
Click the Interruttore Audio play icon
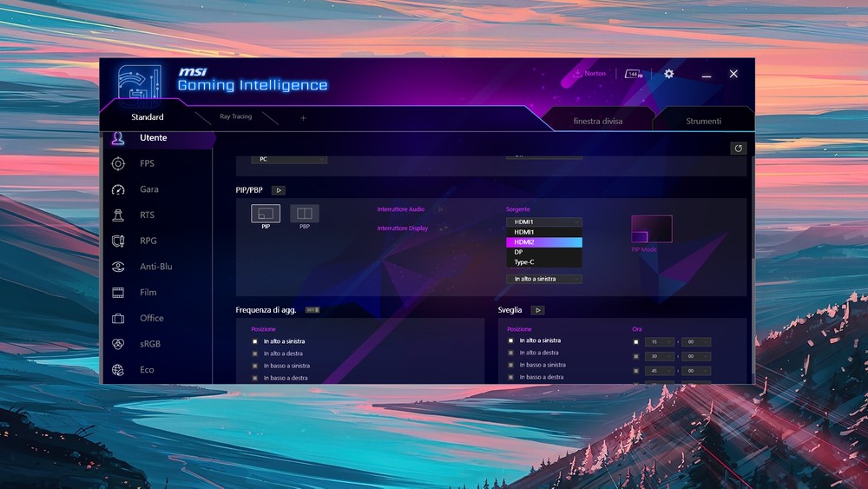coord(441,209)
